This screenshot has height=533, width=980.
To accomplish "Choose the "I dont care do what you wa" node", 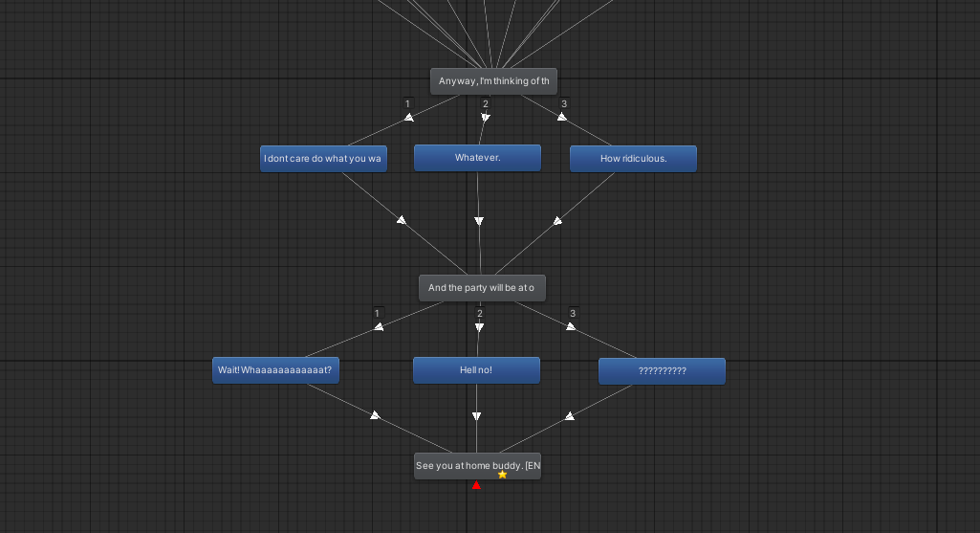I will tap(323, 159).
